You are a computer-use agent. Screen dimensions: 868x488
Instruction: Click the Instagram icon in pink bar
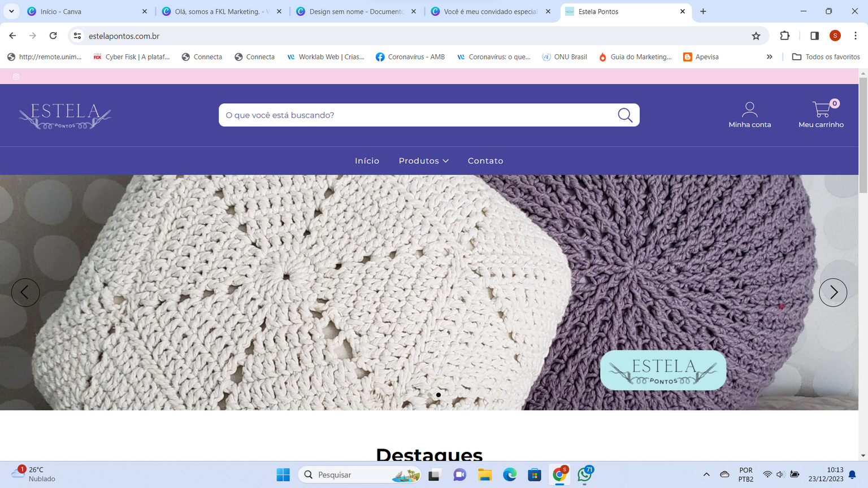(x=16, y=77)
